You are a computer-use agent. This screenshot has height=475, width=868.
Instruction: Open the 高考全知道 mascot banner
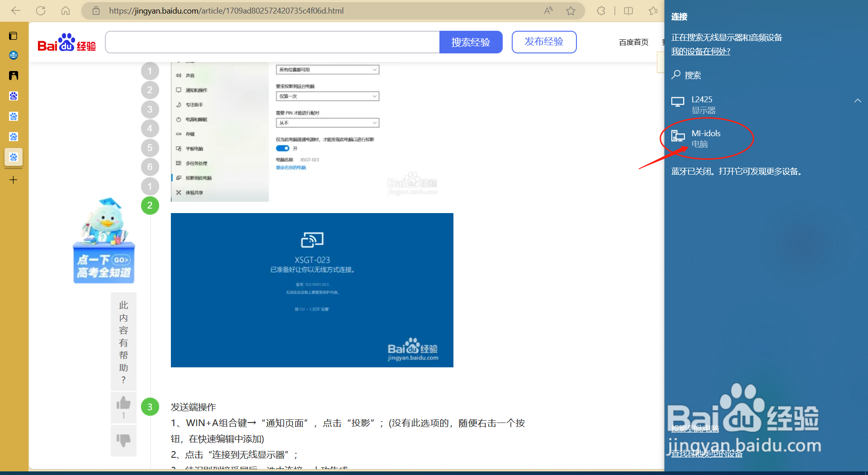[104, 241]
